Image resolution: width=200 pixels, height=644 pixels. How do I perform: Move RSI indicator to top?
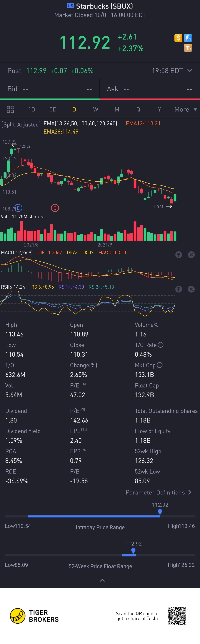179,289
